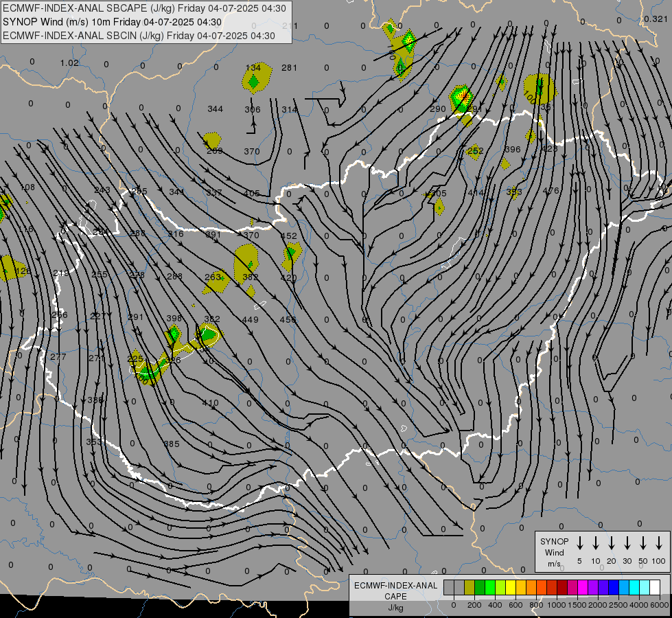Pick the bright green CAPE legend swatch
Screen dimensions: 672x618
pyautogui.click(x=490, y=587)
